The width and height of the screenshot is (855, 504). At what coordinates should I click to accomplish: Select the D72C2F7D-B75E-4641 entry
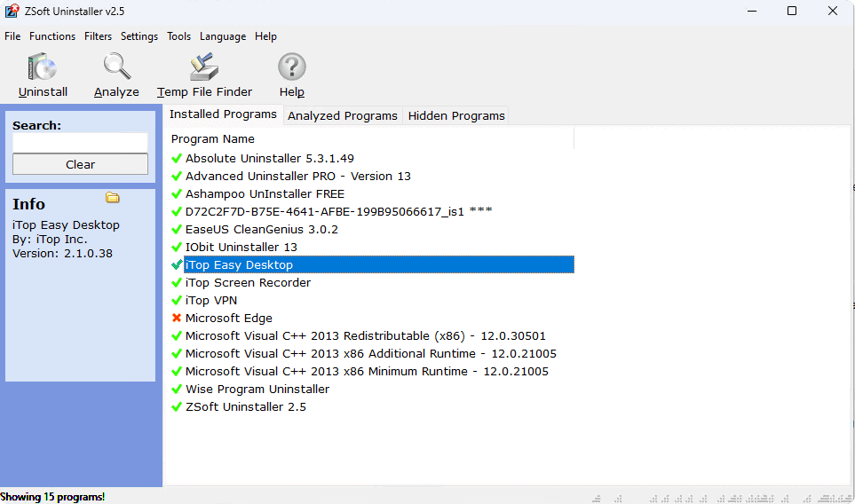tap(338, 211)
